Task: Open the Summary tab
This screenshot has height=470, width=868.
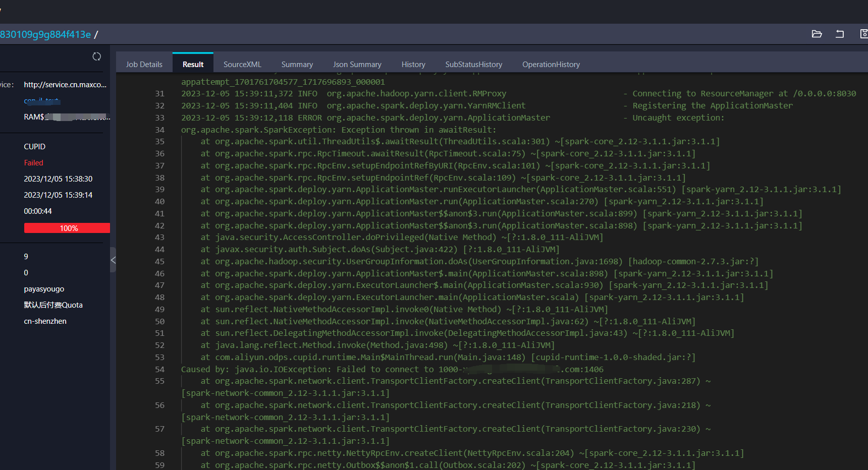Action: (x=297, y=65)
